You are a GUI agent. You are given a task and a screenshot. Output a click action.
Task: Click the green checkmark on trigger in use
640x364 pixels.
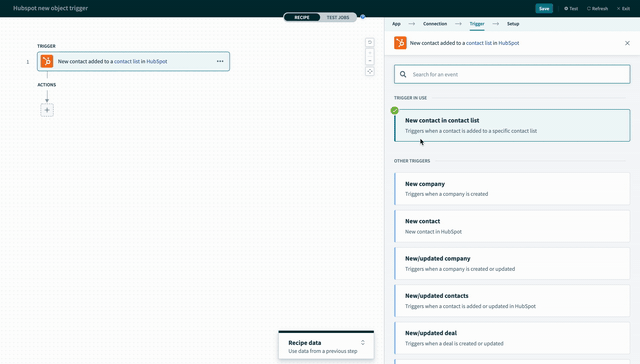(x=394, y=110)
